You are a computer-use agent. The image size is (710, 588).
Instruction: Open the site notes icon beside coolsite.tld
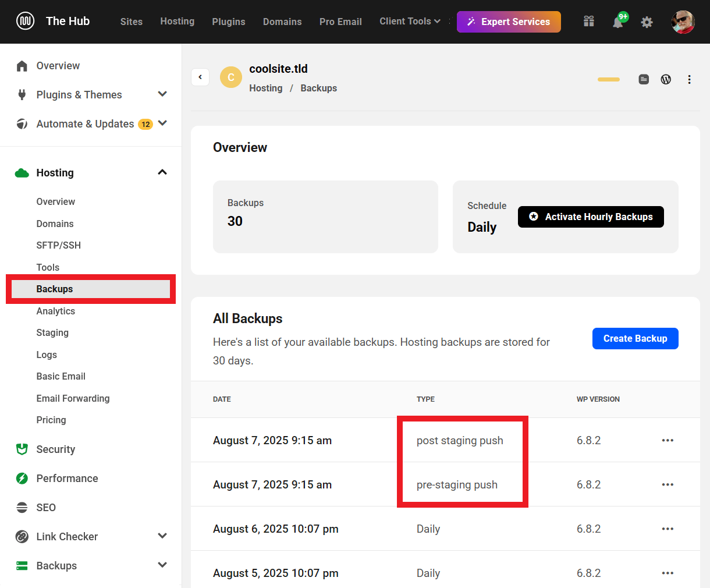click(644, 79)
